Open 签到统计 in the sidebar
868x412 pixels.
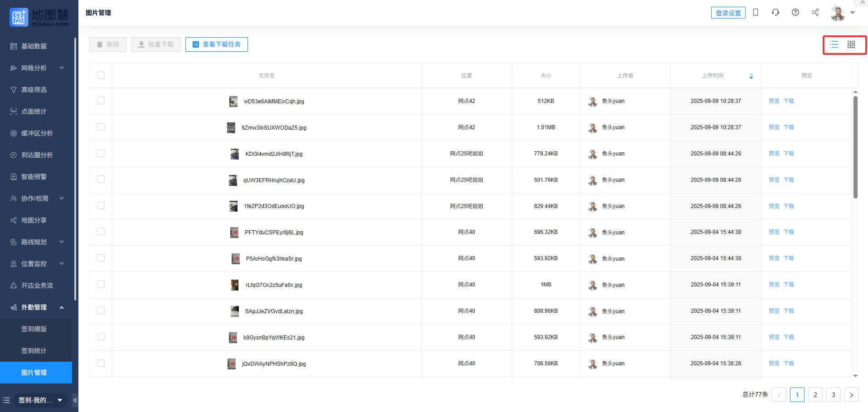[34, 351]
